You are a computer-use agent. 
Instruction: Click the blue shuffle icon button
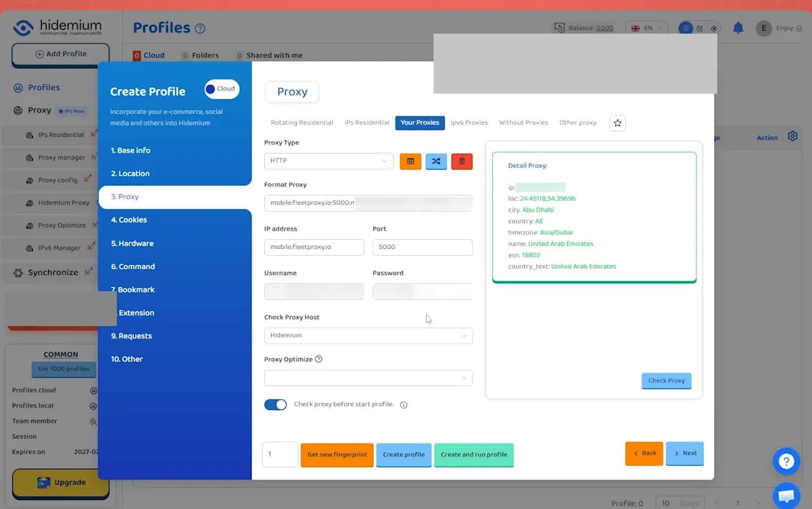point(436,161)
